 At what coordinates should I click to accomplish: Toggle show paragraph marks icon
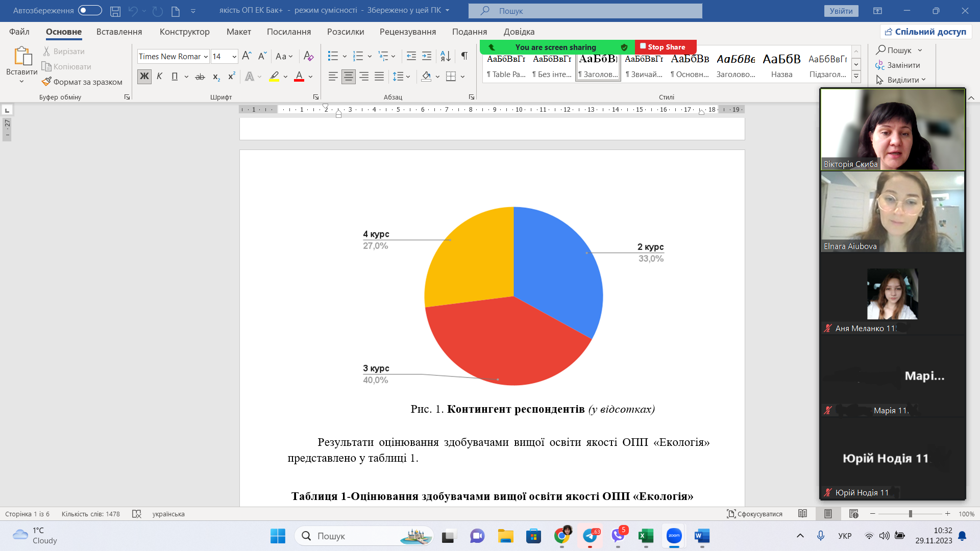coord(464,56)
